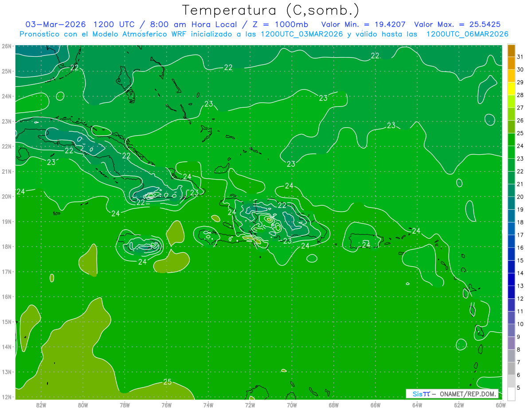Image resolution: width=532 pixels, height=411 pixels.
Task: Pick the light gray swatch between 5 and 6
Action: [x=511, y=381]
